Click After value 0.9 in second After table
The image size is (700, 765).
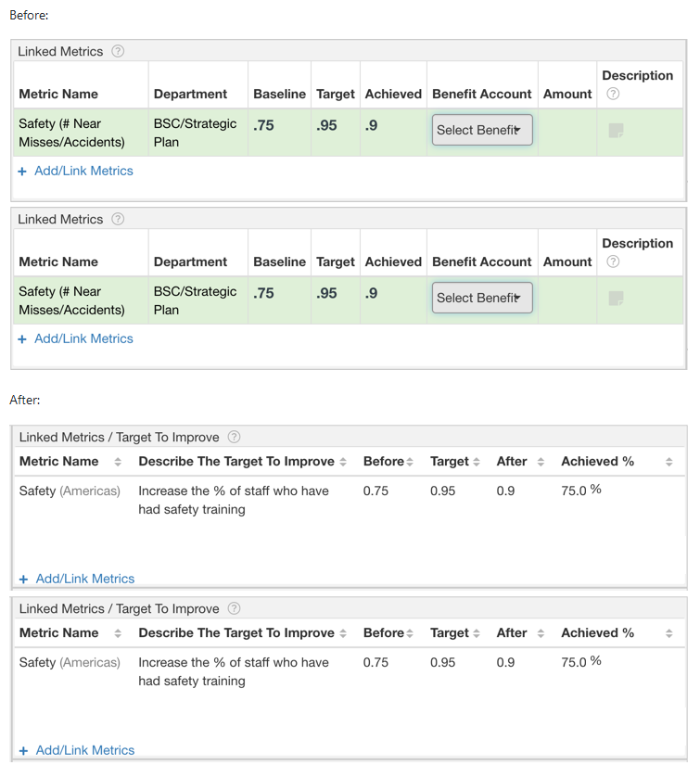(x=505, y=663)
